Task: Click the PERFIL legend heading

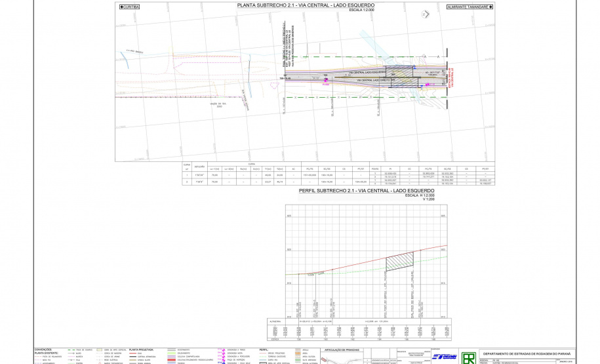Action: tap(264, 350)
